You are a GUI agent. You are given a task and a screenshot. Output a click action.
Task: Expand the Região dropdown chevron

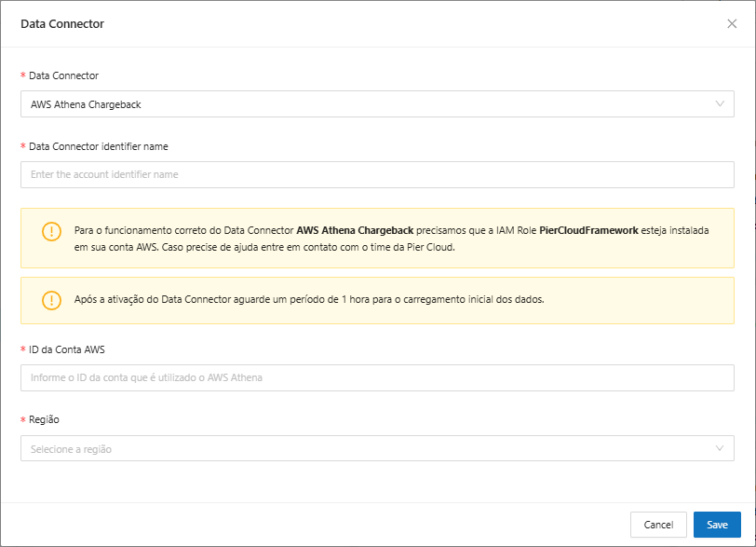point(720,448)
